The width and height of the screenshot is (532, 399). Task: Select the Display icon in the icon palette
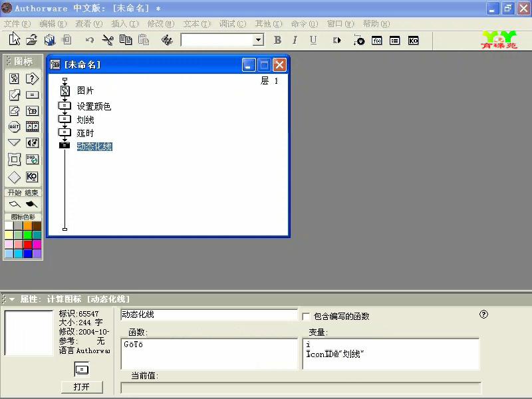(x=14, y=78)
